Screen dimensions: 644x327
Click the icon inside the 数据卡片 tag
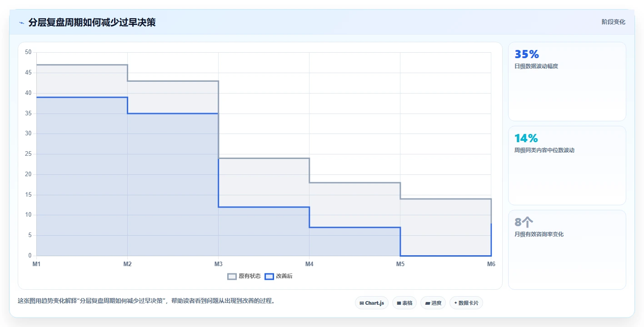[455, 303]
